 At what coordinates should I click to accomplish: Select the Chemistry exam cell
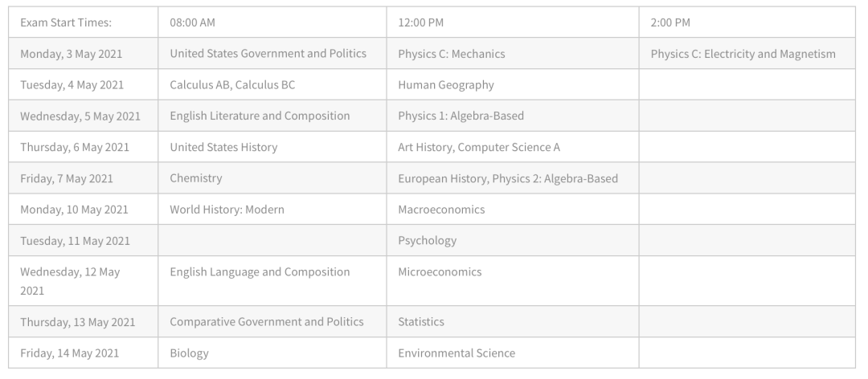coord(272,178)
